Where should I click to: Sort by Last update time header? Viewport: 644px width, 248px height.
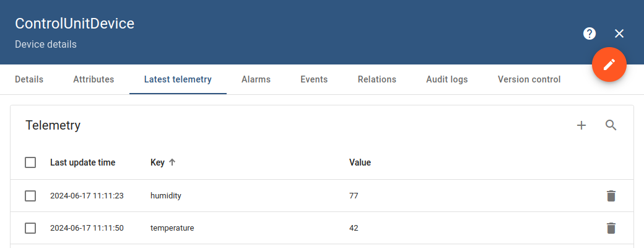click(x=82, y=162)
